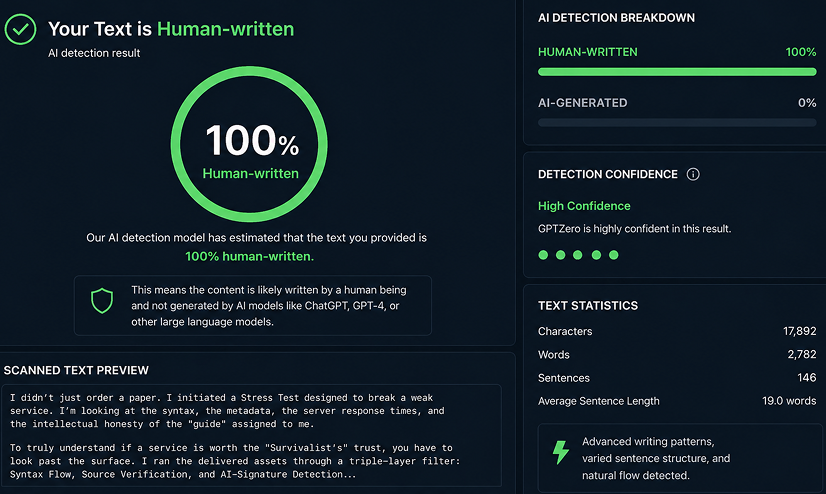The height and width of the screenshot is (494, 826).
Task: Click the first confidence dot
Action: click(543, 255)
